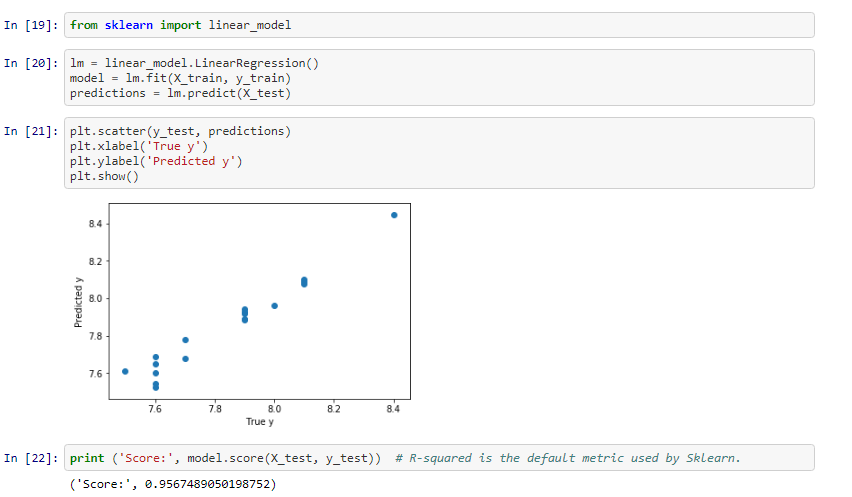Screen dimensions: 852x497
Task: Click the line 'predictions = lm.predict(X_test)'
Action: 180,93
